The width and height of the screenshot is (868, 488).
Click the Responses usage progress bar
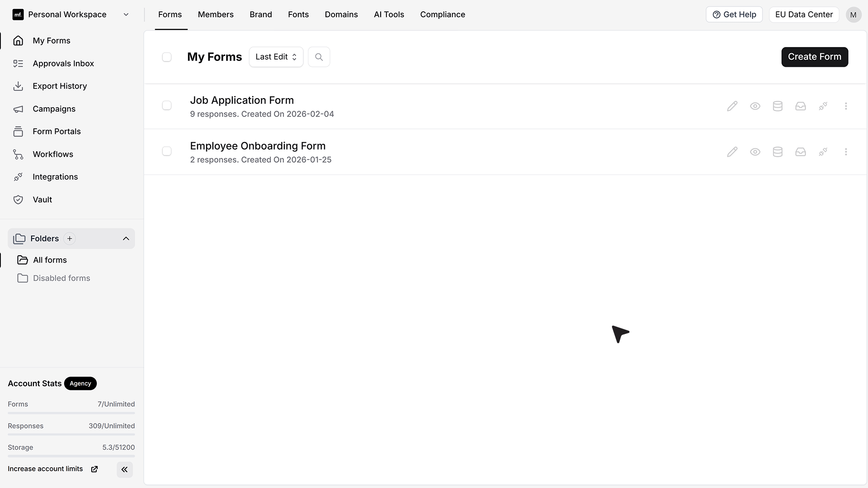(71, 435)
